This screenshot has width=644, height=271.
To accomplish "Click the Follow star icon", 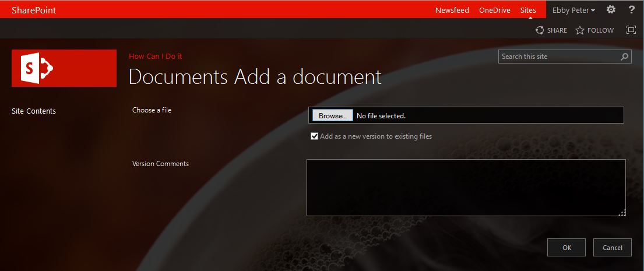I will click(x=579, y=30).
